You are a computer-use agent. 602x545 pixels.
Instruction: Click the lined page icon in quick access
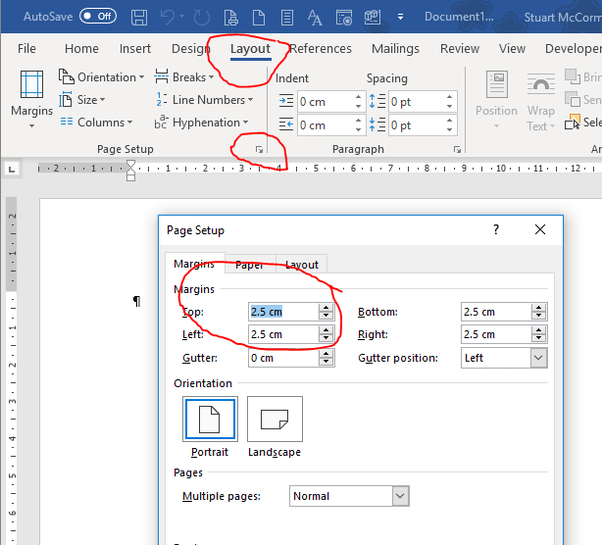coord(287,18)
